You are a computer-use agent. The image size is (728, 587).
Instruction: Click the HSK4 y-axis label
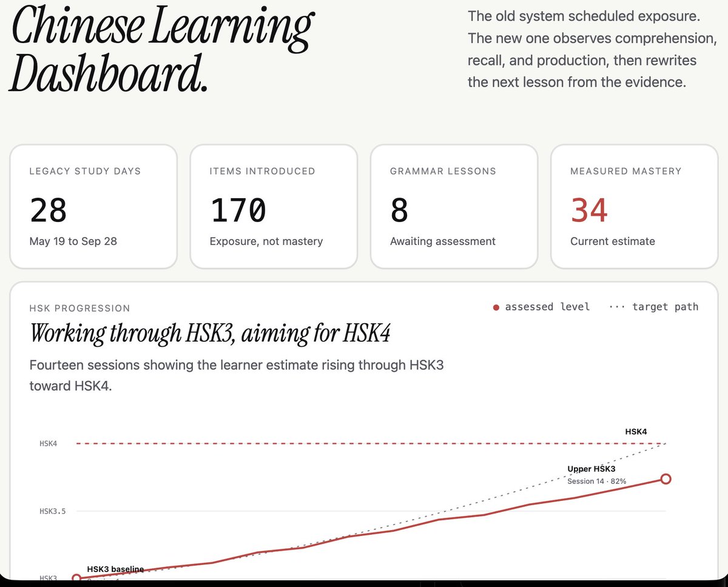pos(48,444)
